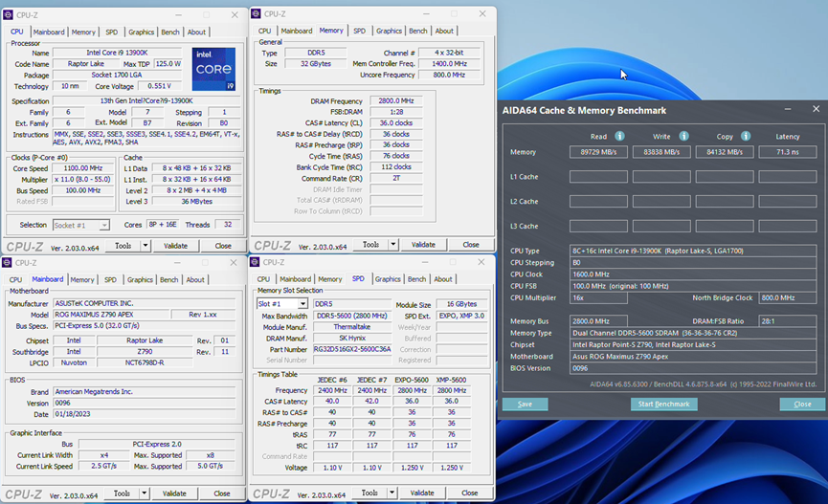Click Validate in the Mainboard window
828x504 pixels.
(x=174, y=493)
